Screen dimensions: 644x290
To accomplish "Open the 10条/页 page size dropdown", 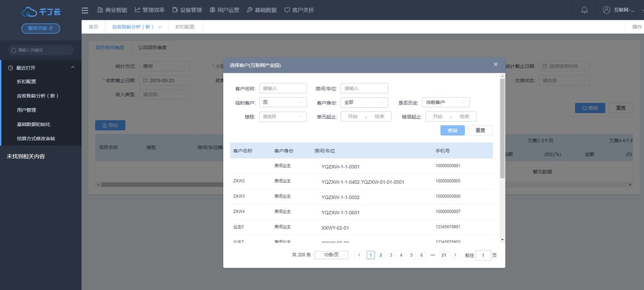I will click(x=331, y=255).
